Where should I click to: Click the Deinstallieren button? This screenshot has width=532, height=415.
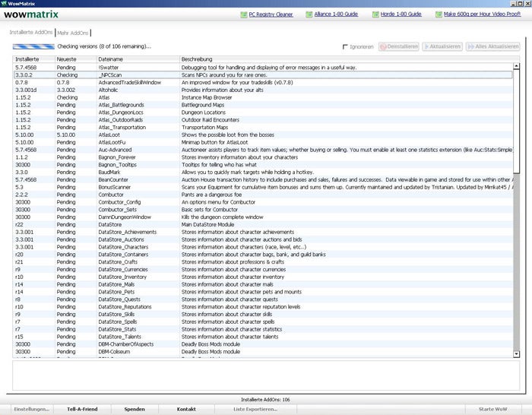coord(399,46)
